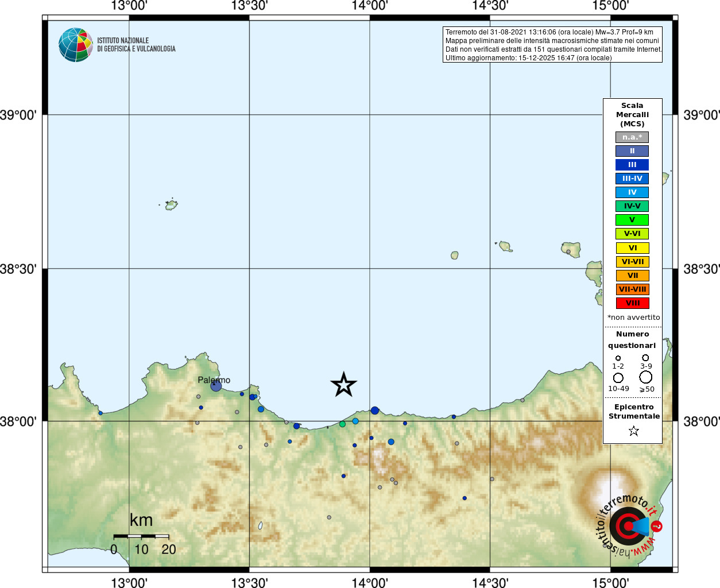Select the orange VII intensity swatch
Viewport: 720px width, 588px height.
click(632, 276)
